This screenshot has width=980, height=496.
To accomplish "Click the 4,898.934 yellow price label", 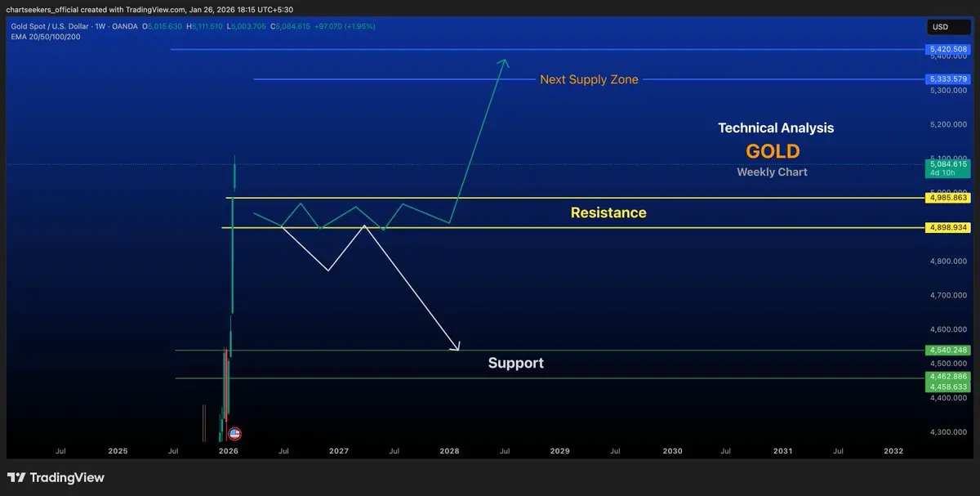I will coord(947,227).
